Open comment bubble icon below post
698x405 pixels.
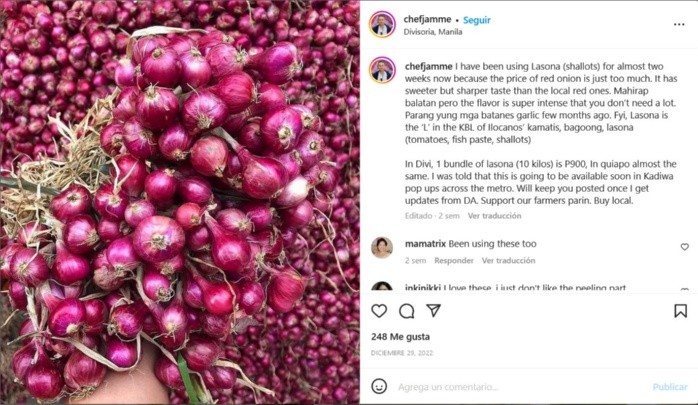(x=406, y=311)
